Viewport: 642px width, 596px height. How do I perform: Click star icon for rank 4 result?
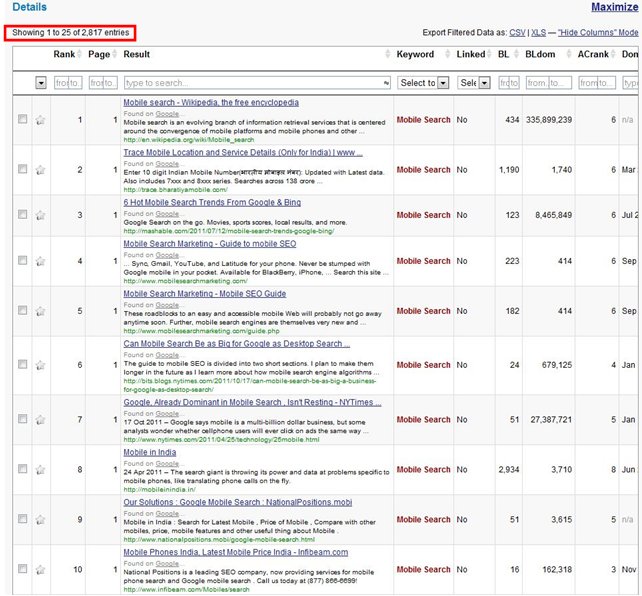[x=41, y=262]
